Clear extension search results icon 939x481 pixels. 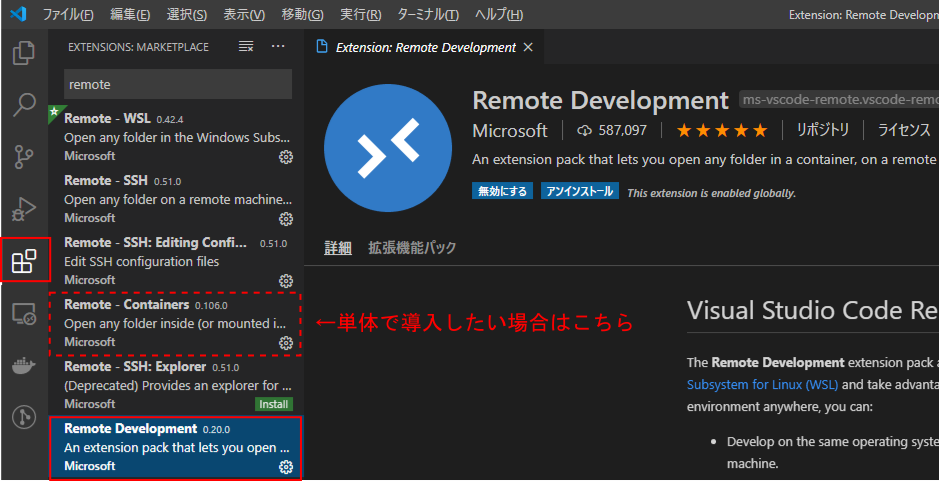pos(246,47)
